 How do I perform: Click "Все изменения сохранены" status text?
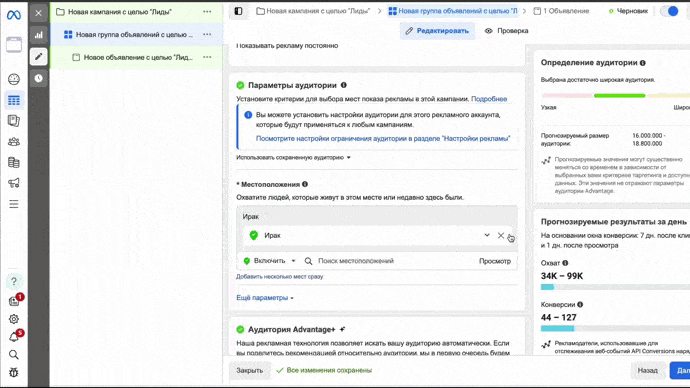click(329, 370)
